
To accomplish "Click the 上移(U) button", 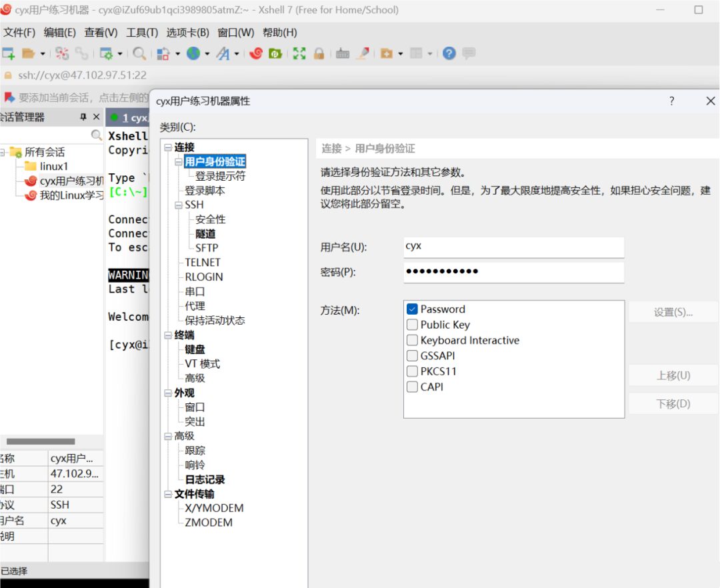I will coord(673,375).
